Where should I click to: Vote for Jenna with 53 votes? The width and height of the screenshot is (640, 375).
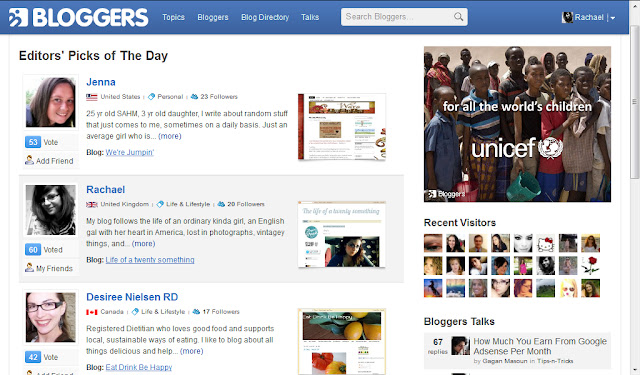(42, 142)
